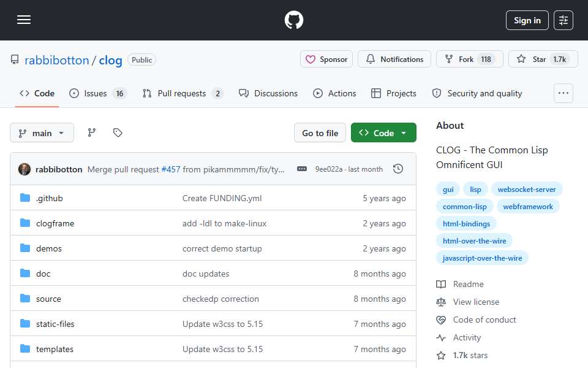The image size is (588, 368).
Task: Expand the green Code dropdown
Action: tap(383, 133)
